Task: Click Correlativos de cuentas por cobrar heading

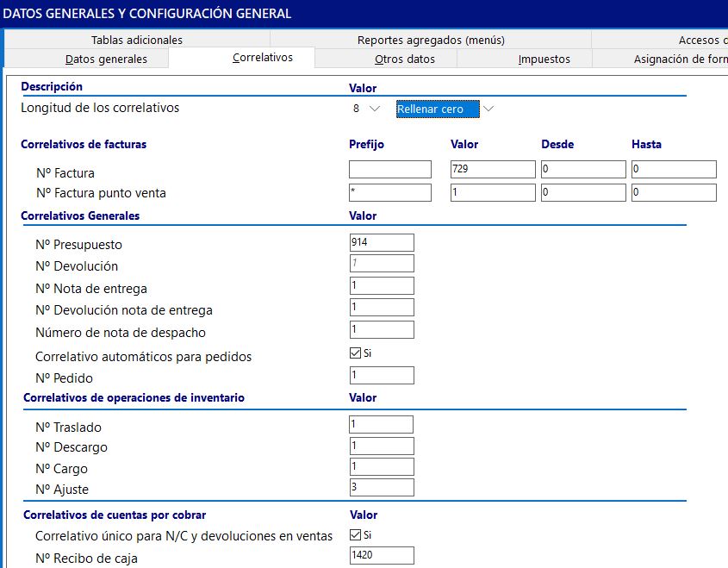Action: tap(115, 515)
